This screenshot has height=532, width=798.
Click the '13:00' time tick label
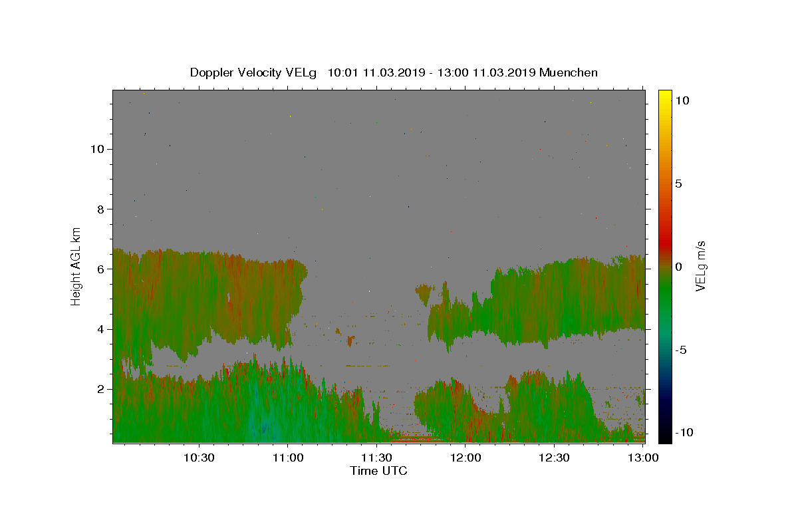pyautogui.click(x=643, y=458)
